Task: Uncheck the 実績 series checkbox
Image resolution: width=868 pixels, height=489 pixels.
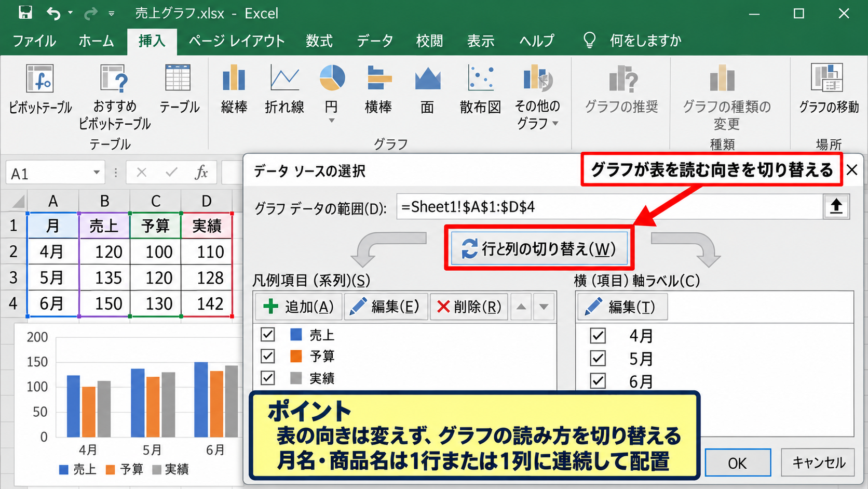Action: (268, 378)
